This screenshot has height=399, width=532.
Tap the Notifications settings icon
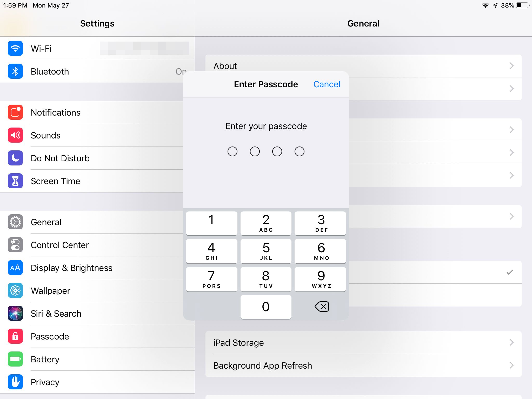(15, 112)
